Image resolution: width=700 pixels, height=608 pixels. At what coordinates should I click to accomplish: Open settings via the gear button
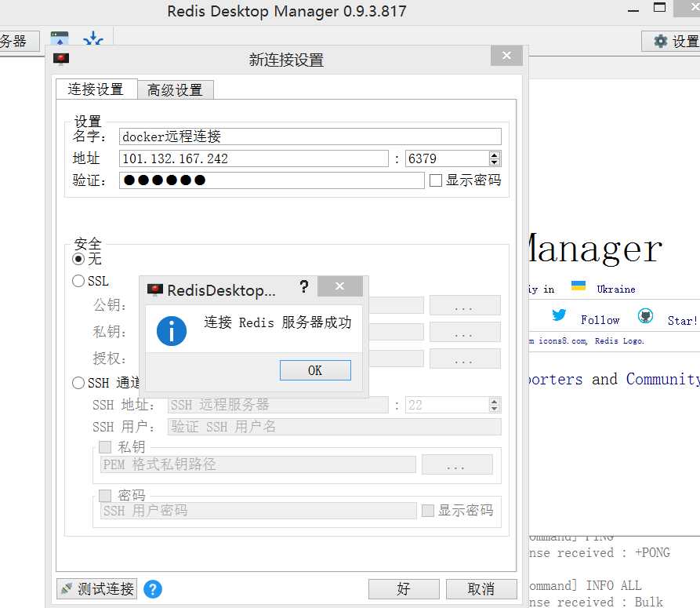point(672,41)
